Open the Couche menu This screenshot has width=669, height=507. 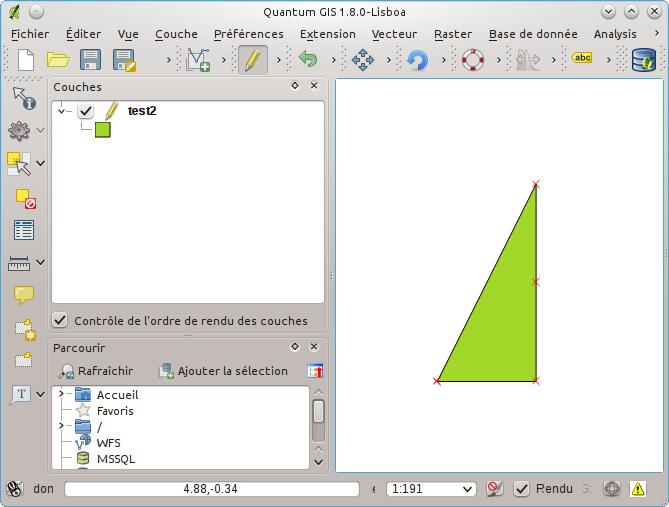click(176, 34)
